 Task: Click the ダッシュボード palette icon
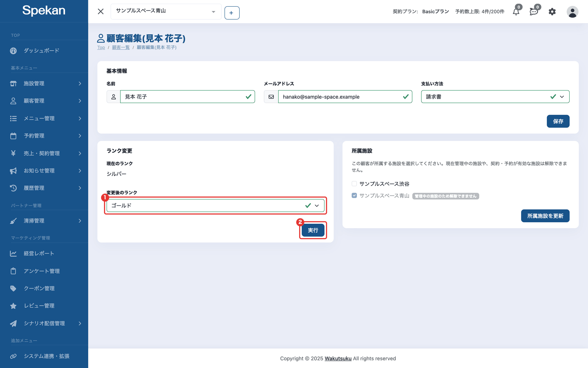coord(13,51)
